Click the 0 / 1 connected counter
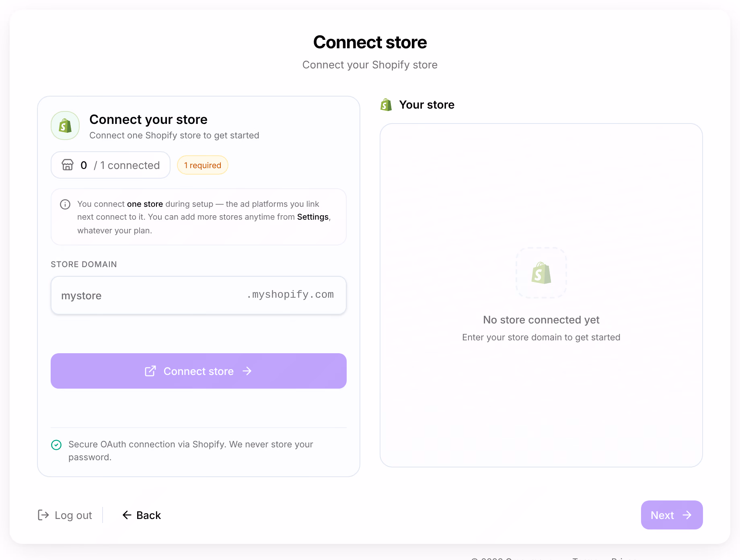740x560 pixels. (111, 165)
